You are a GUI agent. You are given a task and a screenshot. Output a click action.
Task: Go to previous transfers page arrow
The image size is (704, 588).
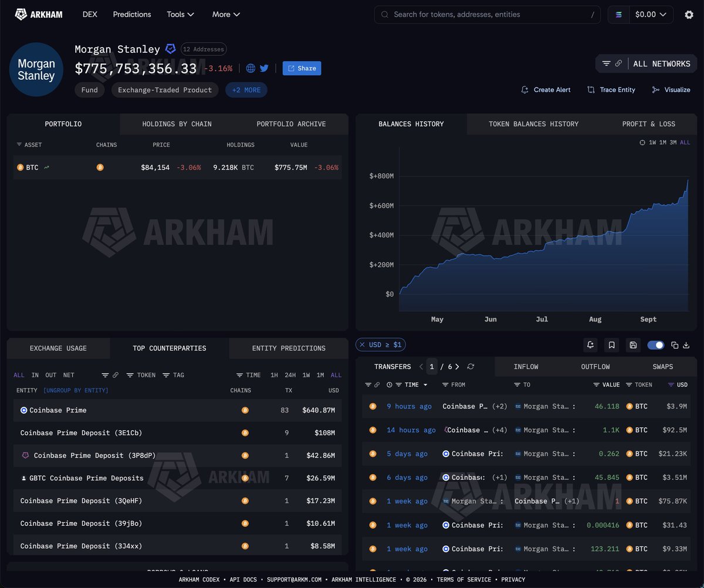point(421,367)
